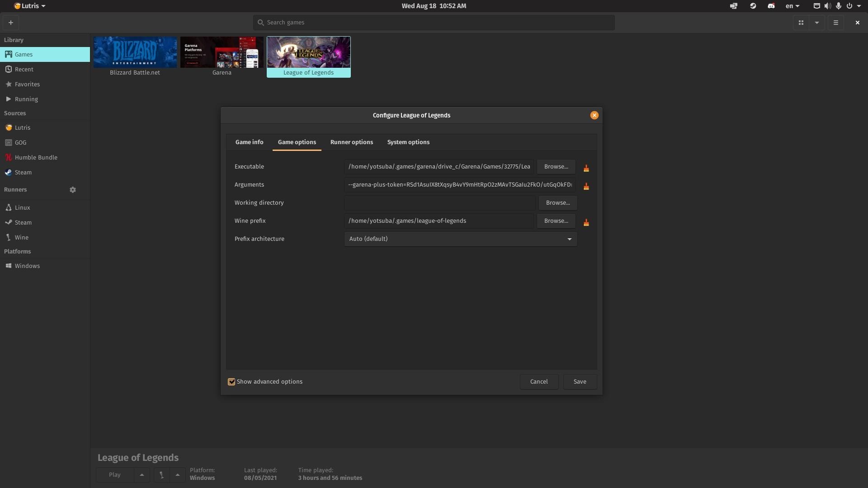Click the Wine glass icon in the bottom bar

[x=161, y=475]
